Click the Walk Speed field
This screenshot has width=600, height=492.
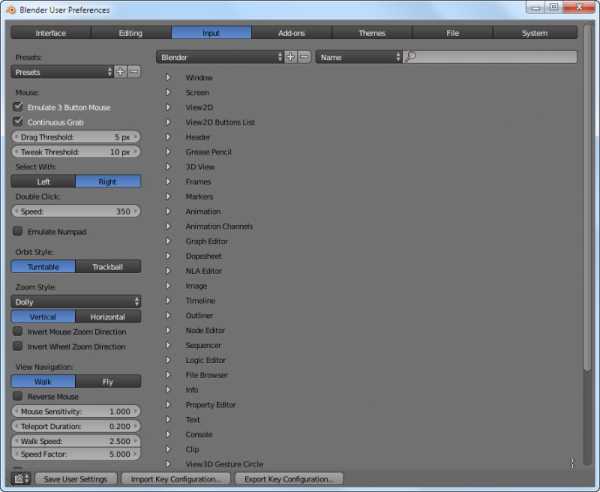click(76, 441)
